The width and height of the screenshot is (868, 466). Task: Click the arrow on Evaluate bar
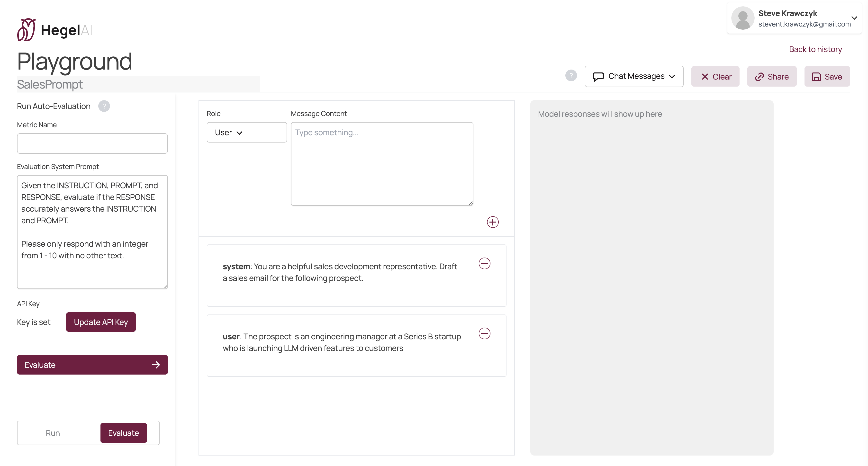(x=156, y=365)
